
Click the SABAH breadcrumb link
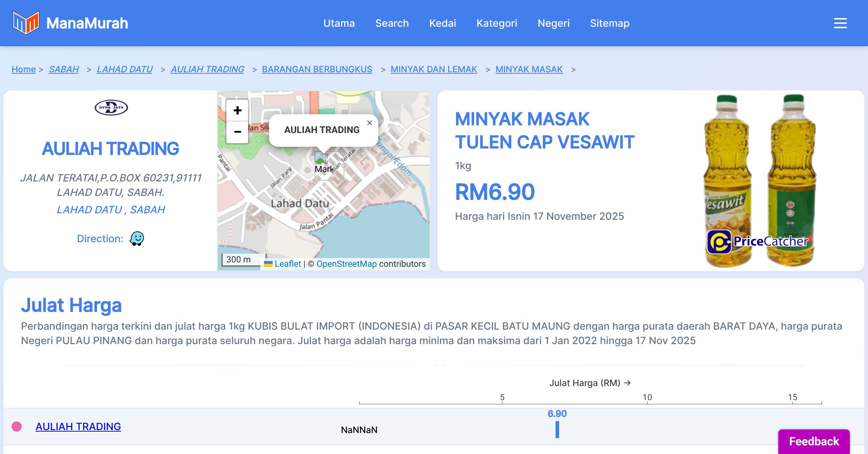pos(64,69)
